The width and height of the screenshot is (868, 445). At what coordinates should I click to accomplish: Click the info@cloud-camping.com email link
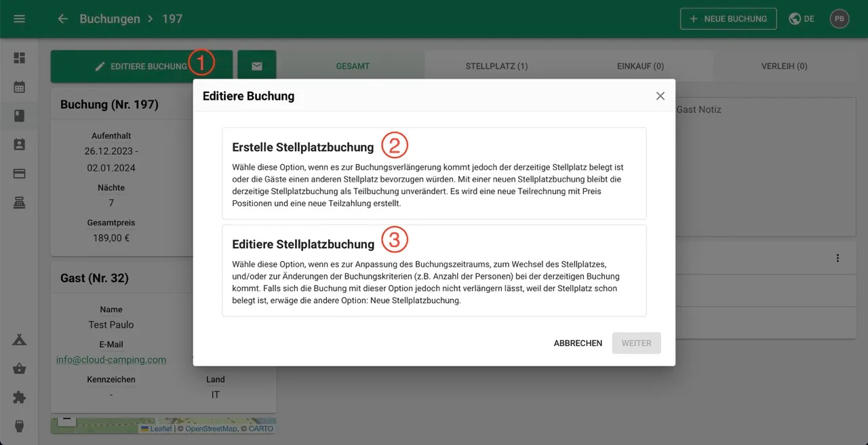point(111,360)
